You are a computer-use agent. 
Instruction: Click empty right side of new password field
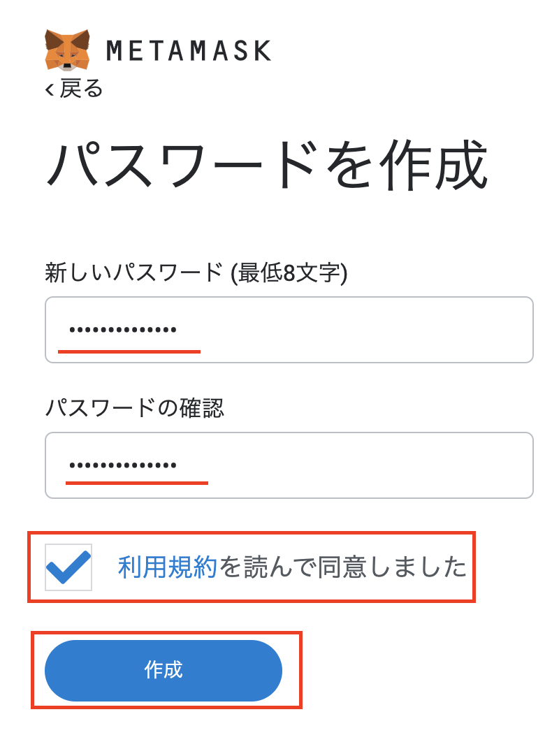(419, 330)
